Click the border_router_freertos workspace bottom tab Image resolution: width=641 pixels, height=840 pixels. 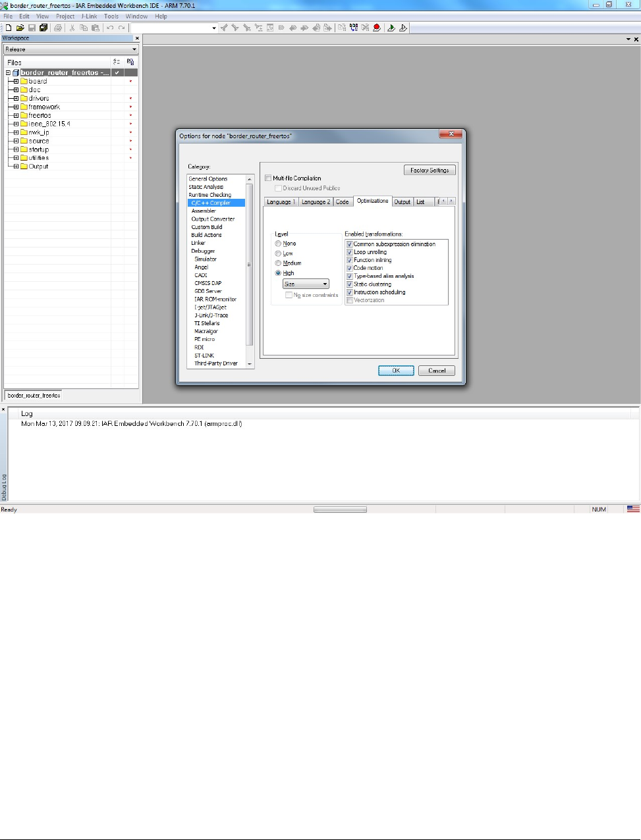tap(34, 395)
